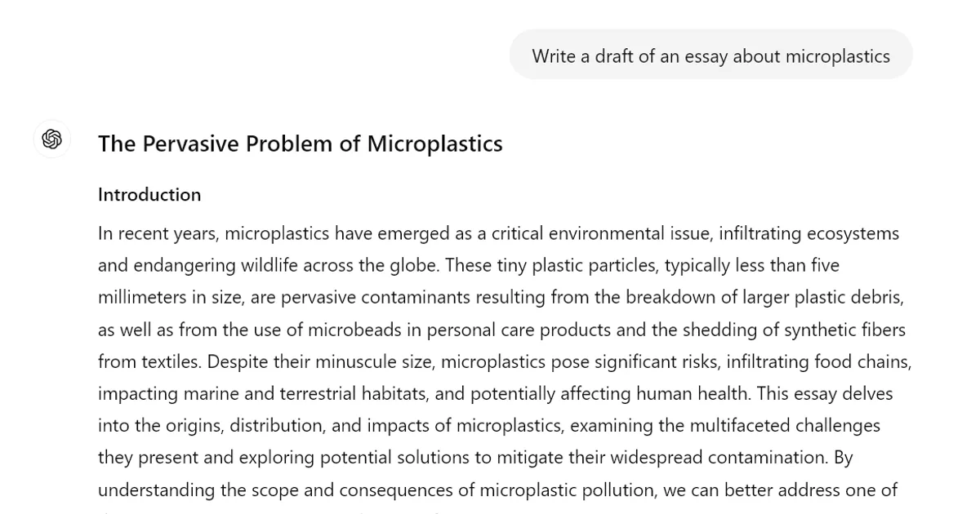Click the phrase 'synthetic fibers'

coord(844,330)
